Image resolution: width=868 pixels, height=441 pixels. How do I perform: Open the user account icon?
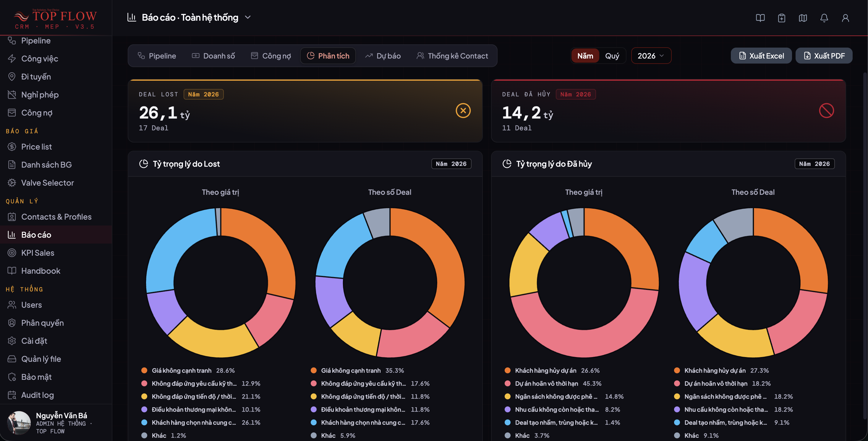coord(845,18)
